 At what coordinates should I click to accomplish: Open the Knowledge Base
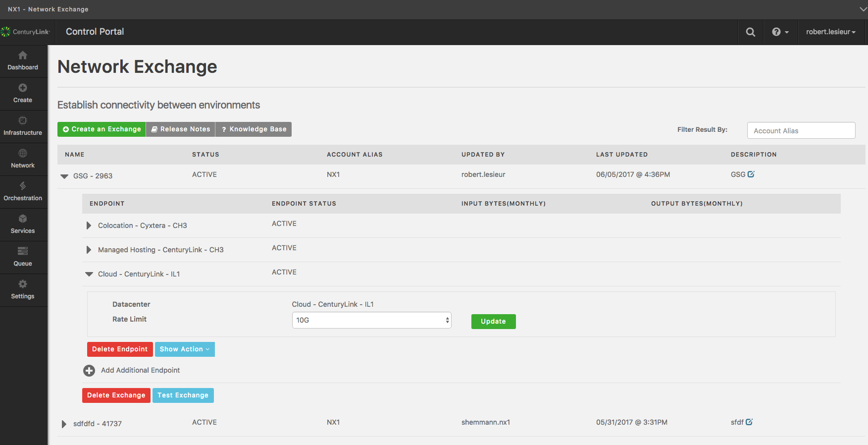[x=254, y=129]
